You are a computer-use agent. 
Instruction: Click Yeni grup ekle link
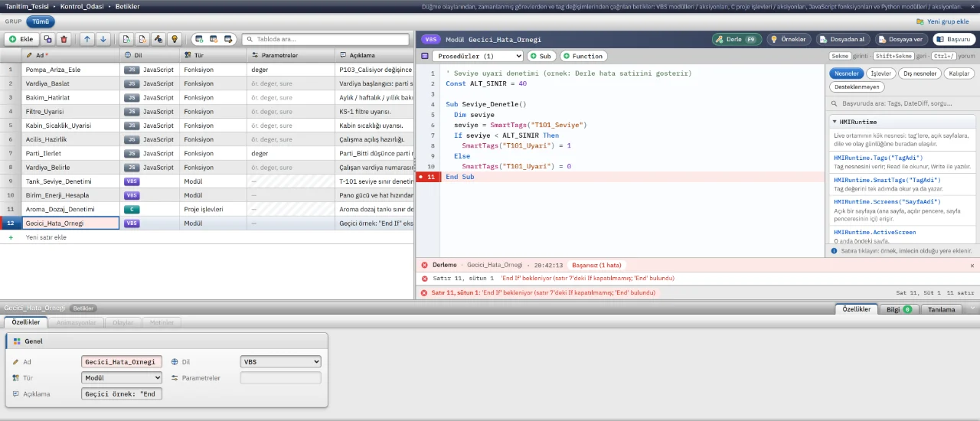click(942, 21)
